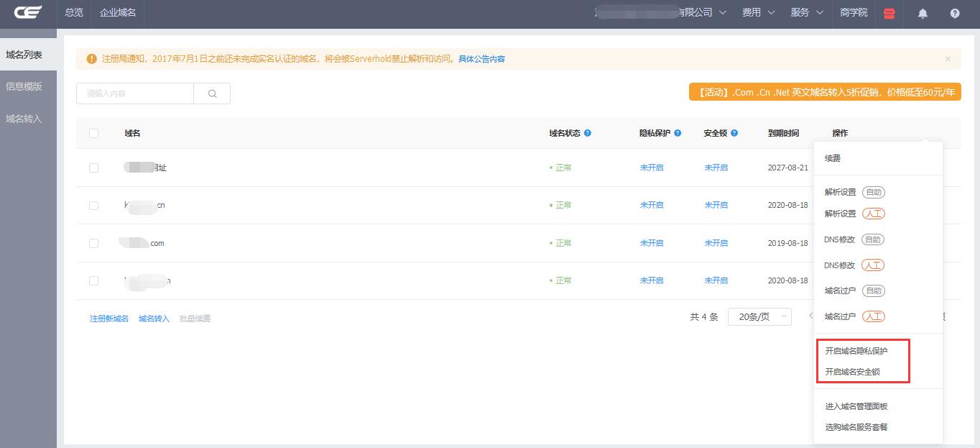
Task: Close the orange notice banner
Action: (x=948, y=59)
